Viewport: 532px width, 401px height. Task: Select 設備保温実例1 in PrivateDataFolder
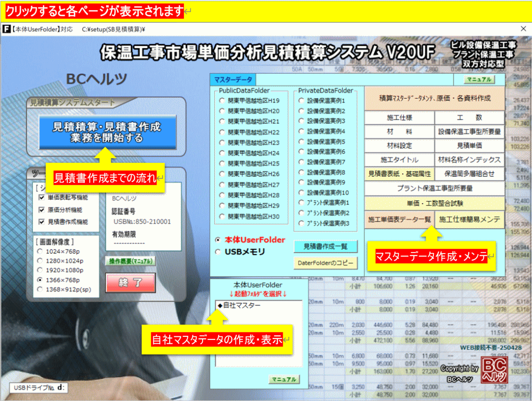coord(301,101)
